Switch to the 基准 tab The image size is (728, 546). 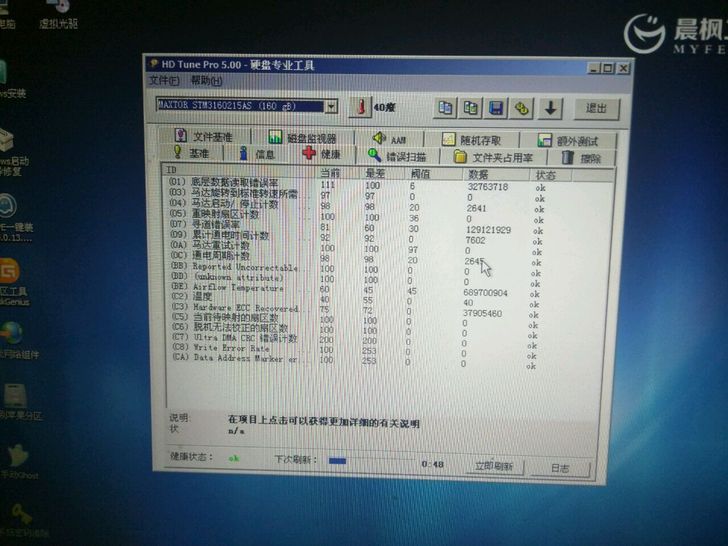191,152
